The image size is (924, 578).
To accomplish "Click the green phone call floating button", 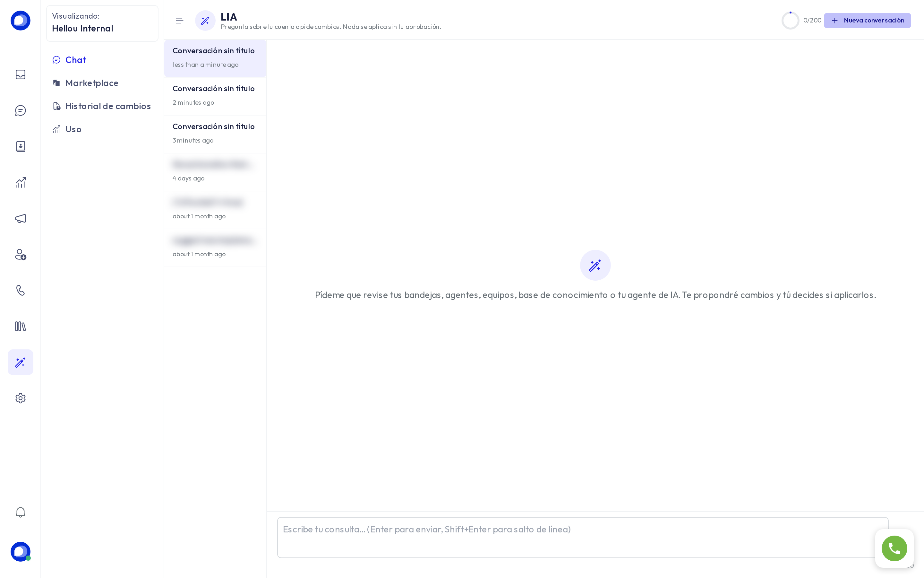I will (x=894, y=548).
